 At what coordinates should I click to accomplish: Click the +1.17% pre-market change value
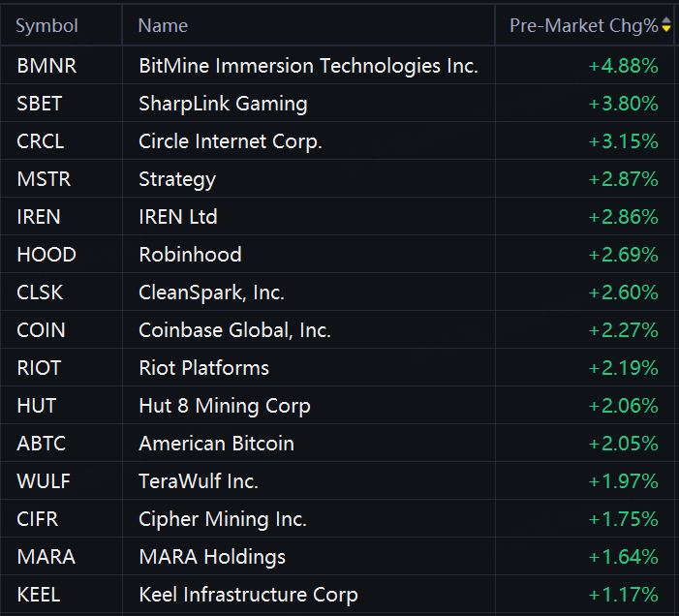click(623, 595)
